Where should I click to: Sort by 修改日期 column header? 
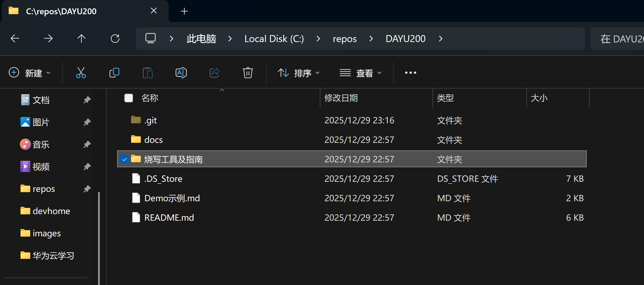(341, 98)
